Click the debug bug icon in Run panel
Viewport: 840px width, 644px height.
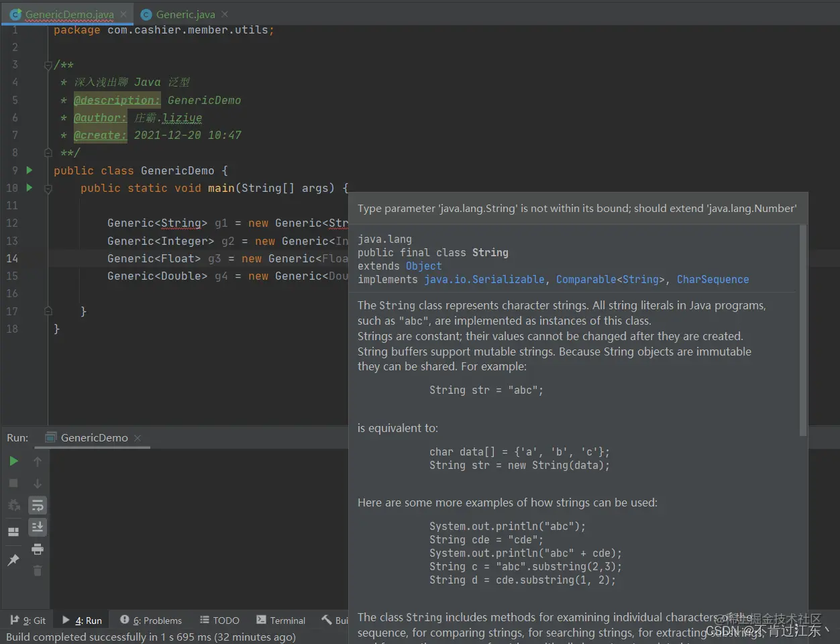[x=13, y=505]
